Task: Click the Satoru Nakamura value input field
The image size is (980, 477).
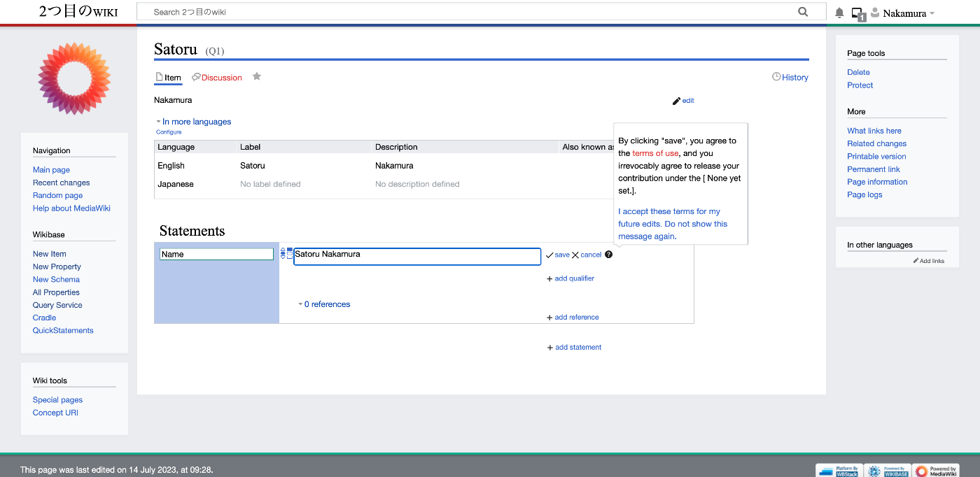Action: (416, 256)
